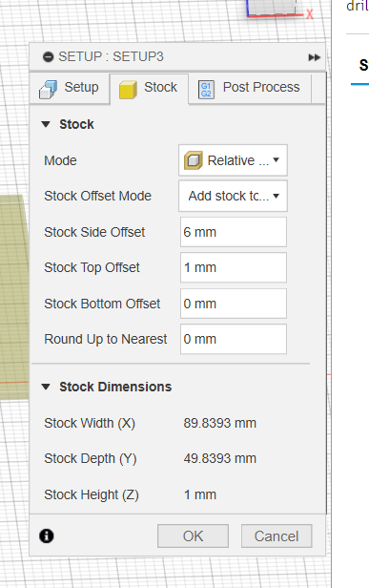Screen dimensions: 369x588
Task: Click the Cancel button
Action: (x=277, y=535)
